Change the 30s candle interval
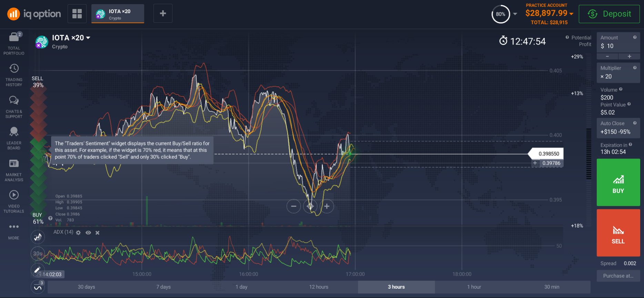 click(x=38, y=253)
